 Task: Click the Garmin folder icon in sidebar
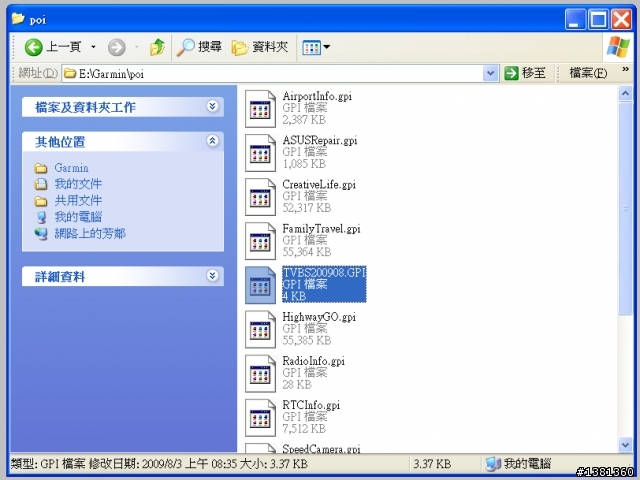(x=40, y=168)
